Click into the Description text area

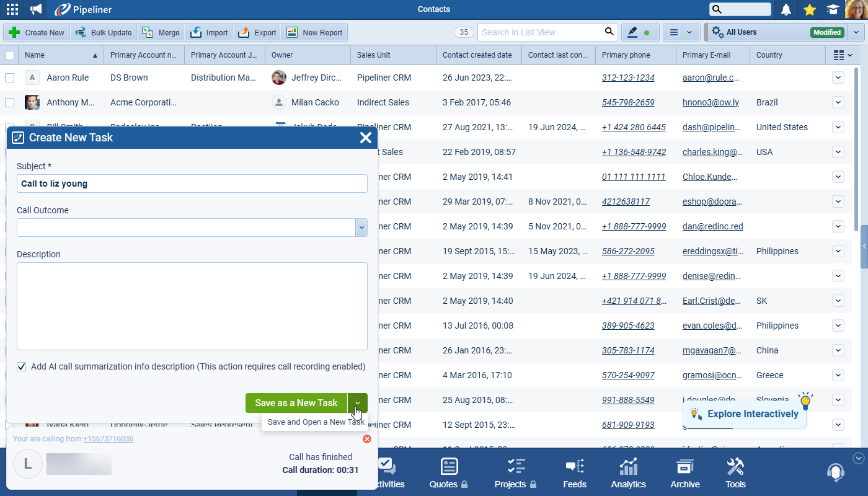(x=192, y=306)
